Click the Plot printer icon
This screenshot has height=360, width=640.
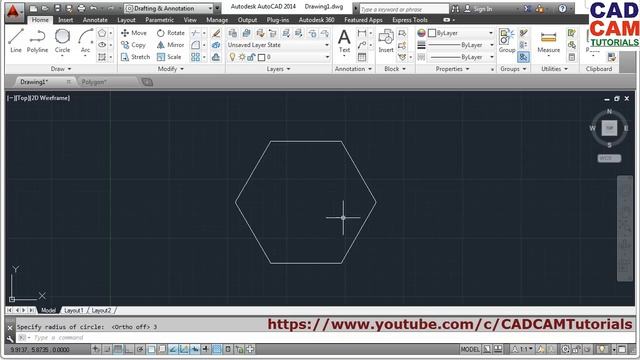pyautogui.click(x=81, y=8)
